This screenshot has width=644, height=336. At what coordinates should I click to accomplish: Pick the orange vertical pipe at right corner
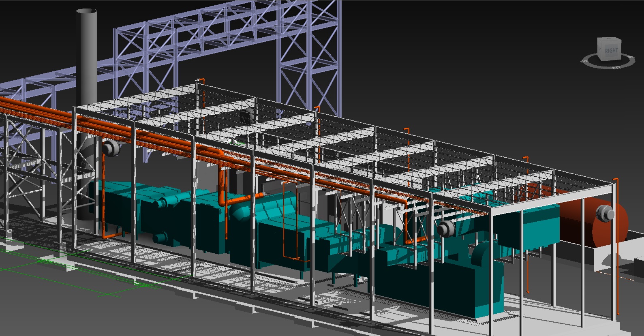click(617, 243)
